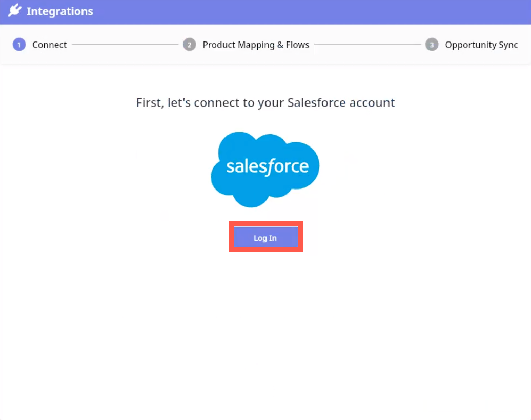Click the white "salesforce" text inside the cloud
This screenshot has width=531, height=420.
pyautogui.click(x=267, y=166)
